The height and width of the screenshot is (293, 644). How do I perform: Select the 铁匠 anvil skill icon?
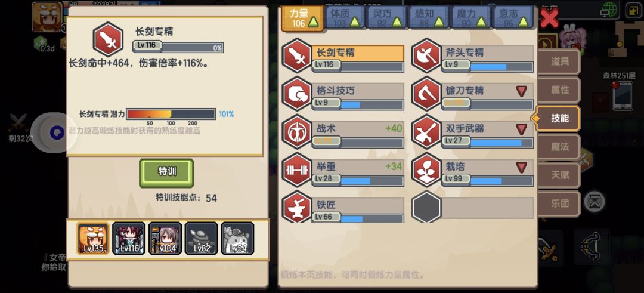[x=296, y=207]
